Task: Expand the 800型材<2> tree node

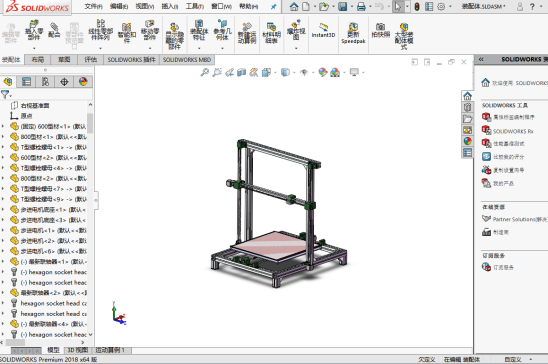Action: point(3,178)
